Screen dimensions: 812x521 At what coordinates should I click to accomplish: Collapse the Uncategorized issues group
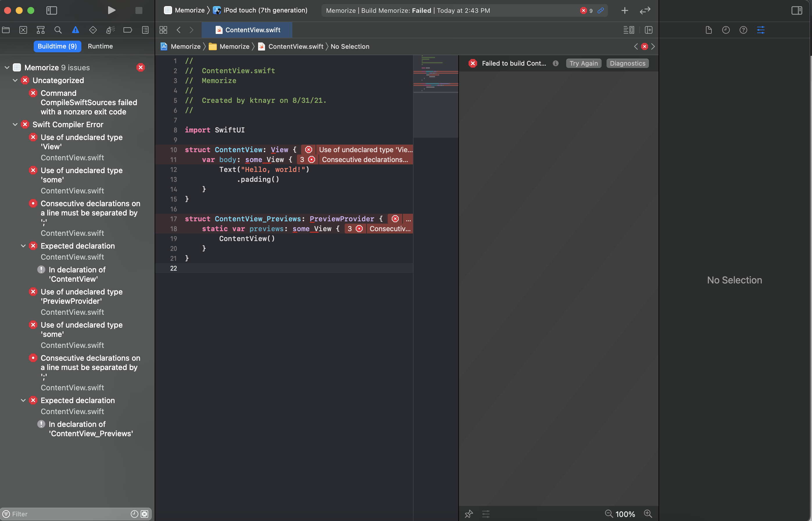coord(15,80)
